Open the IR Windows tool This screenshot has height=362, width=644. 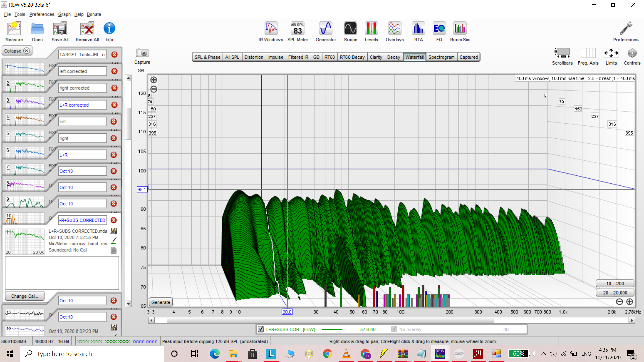[271, 32]
